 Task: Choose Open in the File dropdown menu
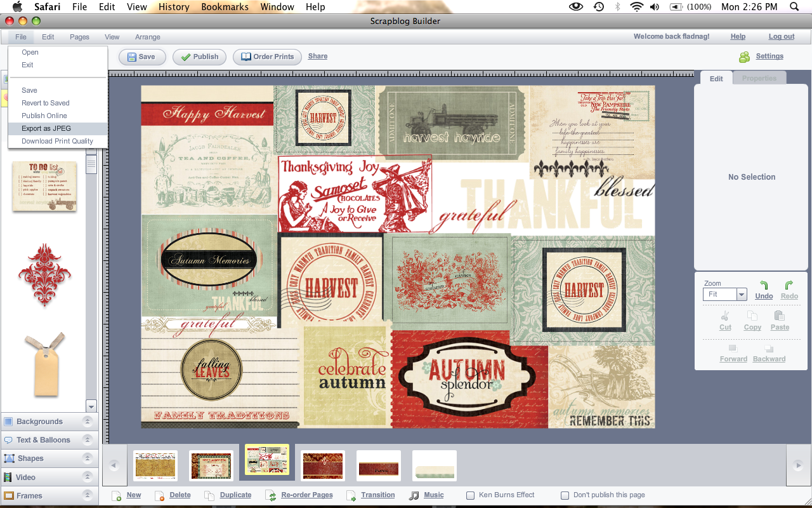pyautogui.click(x=58, y=52)
